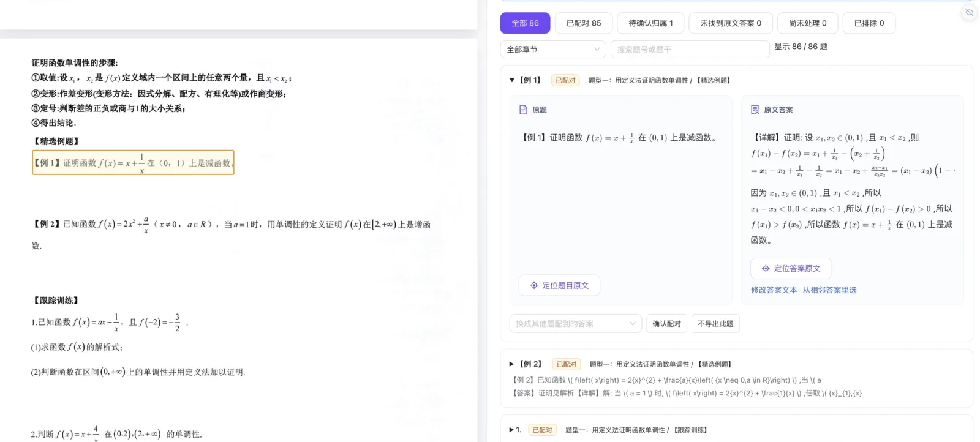Click the 【例 2】 question text in document

231,233
